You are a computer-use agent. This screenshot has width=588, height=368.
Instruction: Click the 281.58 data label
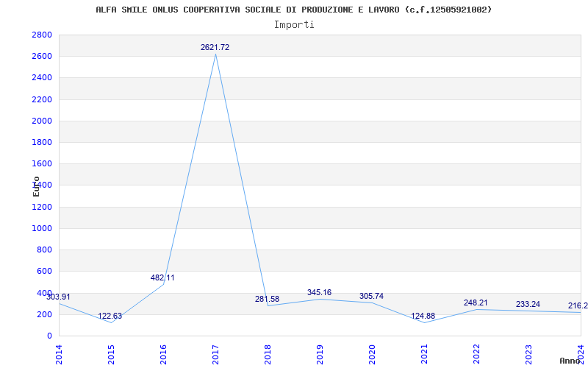[x=267, y=300]
